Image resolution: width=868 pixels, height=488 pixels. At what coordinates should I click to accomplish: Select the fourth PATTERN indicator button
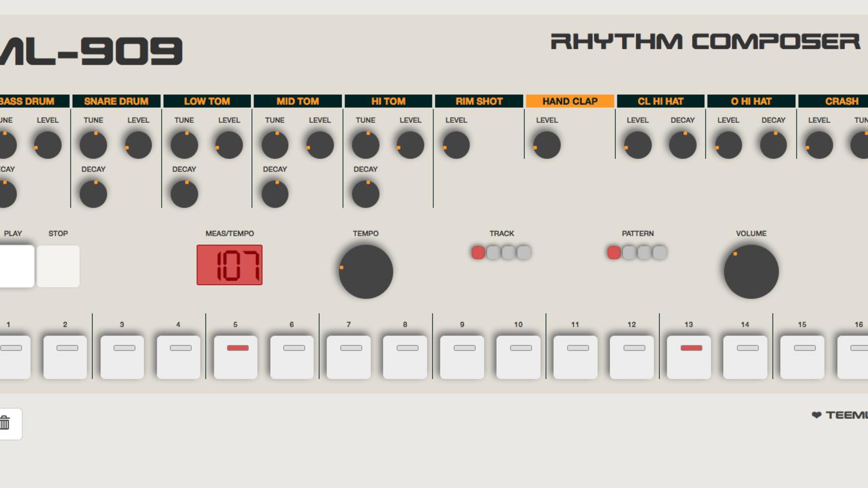659,252
